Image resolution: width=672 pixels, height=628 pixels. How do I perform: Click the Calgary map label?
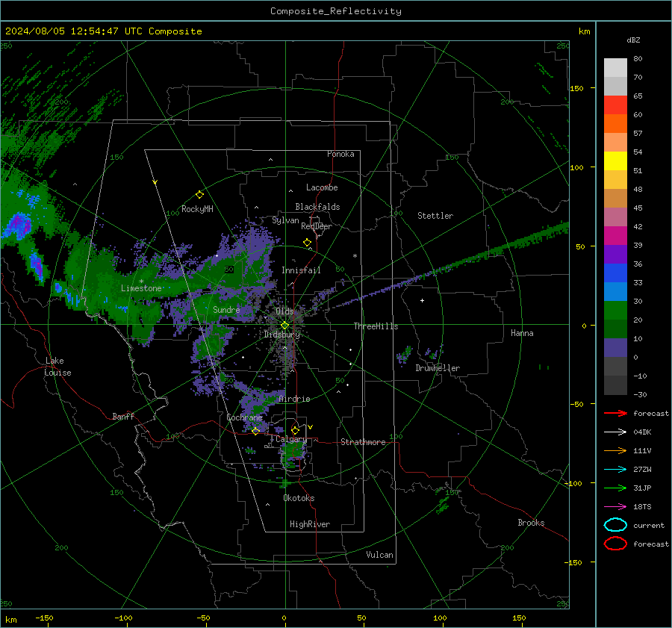pos(291,439)
